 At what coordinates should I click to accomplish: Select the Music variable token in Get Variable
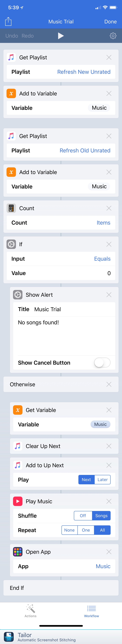coord(100,424)
